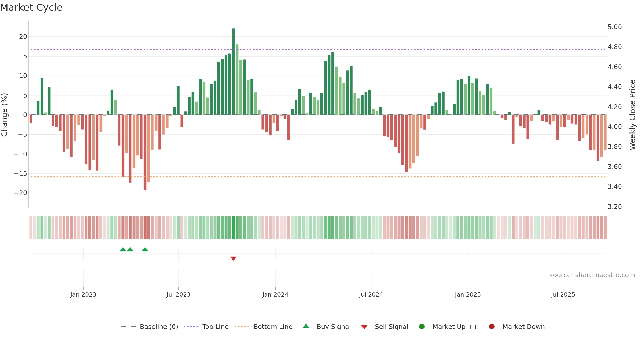Click the 4.40 price axis value
This screenshot has height=362, width=644.
coord(615,87)
